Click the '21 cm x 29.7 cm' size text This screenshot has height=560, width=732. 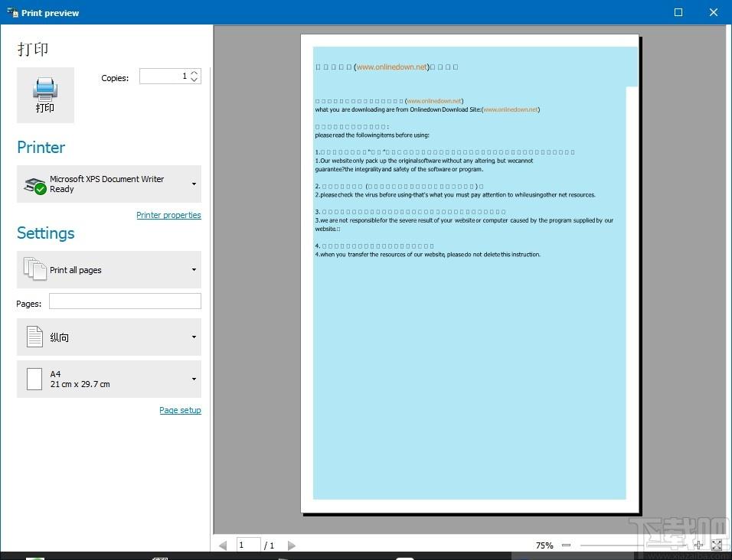coord(80,384)
